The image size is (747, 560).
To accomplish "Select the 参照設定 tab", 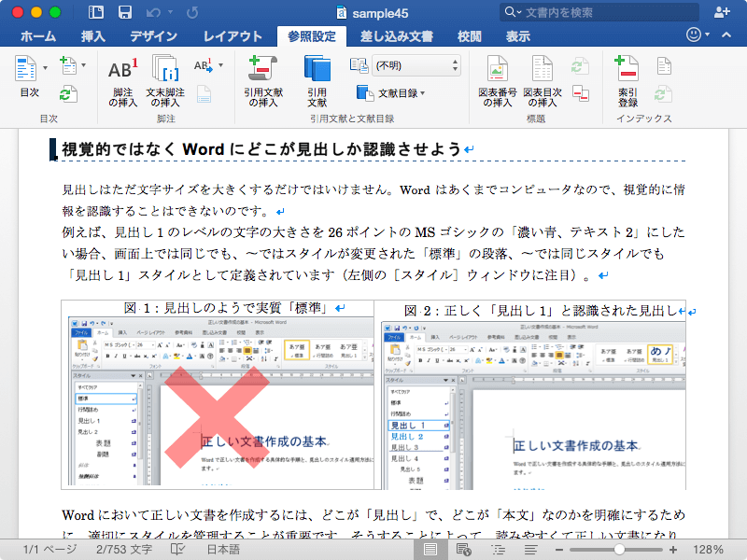I will click(x=312, y=36).
